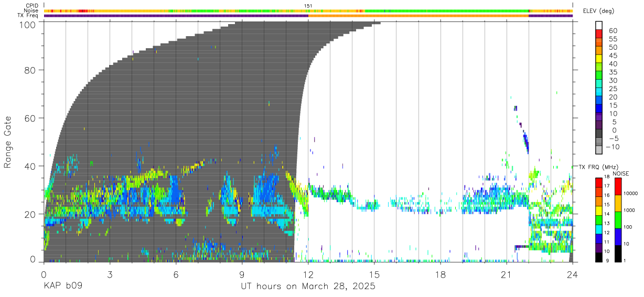
Task: Click the '21' tick label on UT hours axis
Action: point(506,274)
